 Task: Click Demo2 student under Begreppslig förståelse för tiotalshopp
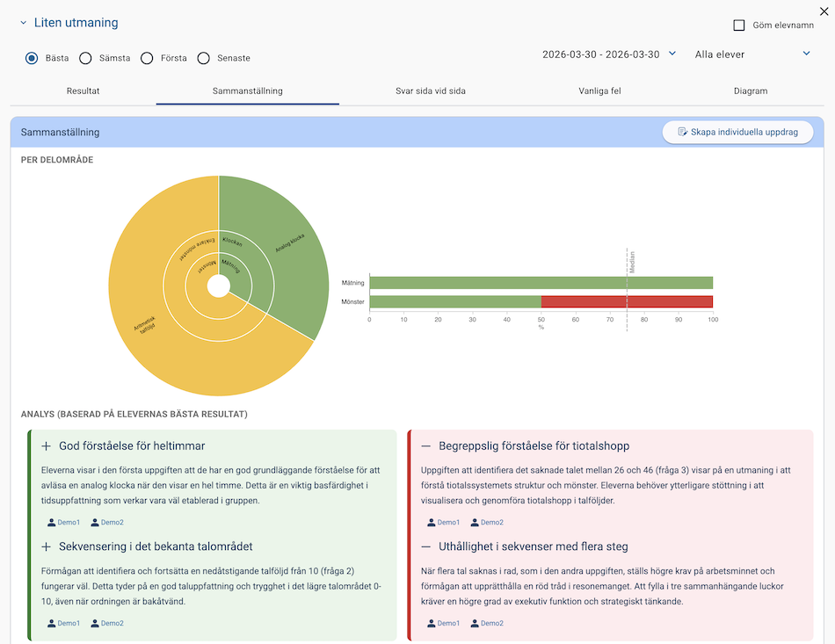click(486, 523)
